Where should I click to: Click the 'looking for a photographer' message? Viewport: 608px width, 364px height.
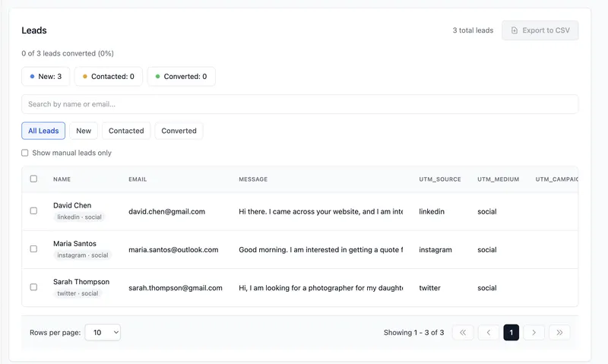coord(321,288)
